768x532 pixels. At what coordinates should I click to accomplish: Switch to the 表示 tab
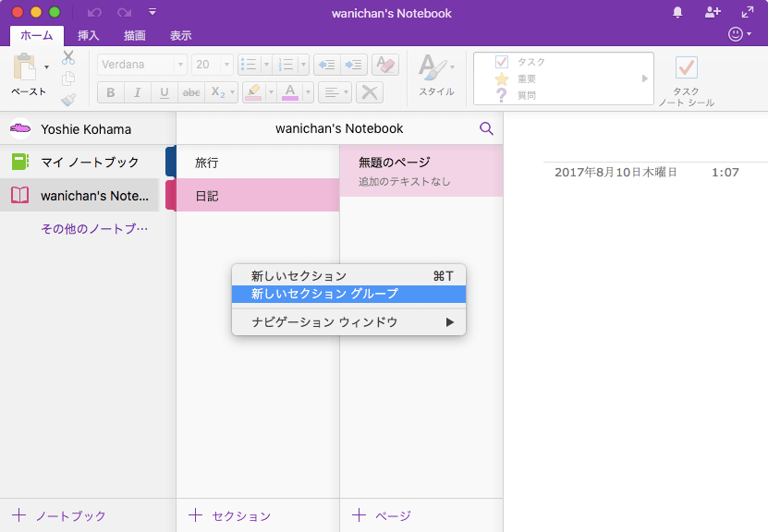[x=181, y=36]
